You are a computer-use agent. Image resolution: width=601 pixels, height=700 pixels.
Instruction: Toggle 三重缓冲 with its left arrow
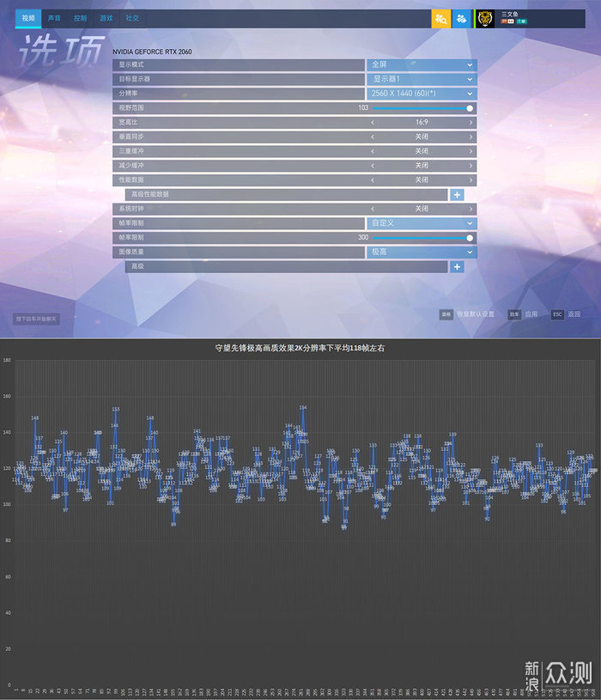coord(373,151)
